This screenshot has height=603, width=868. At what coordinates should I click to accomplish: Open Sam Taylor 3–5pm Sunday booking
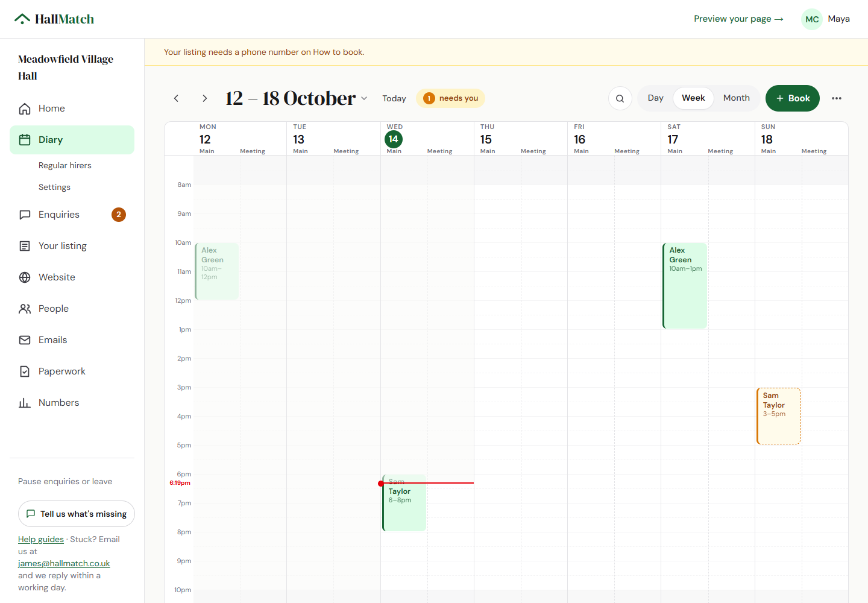tap(778, 416)
